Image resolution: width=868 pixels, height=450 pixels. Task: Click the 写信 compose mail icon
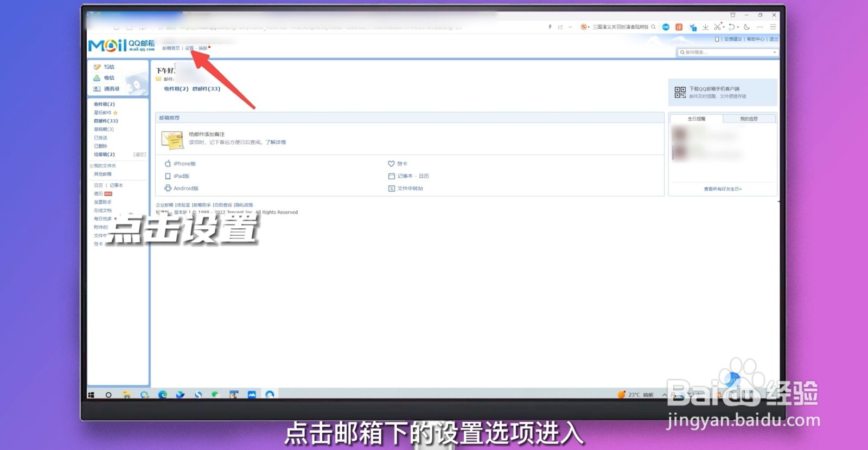(x=98, y=67)
